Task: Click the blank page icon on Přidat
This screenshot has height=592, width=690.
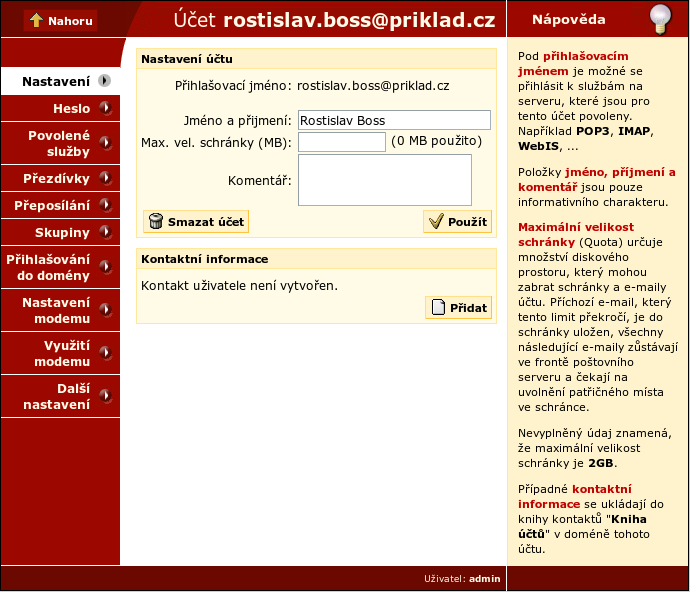Action: (x=438, y=307)
